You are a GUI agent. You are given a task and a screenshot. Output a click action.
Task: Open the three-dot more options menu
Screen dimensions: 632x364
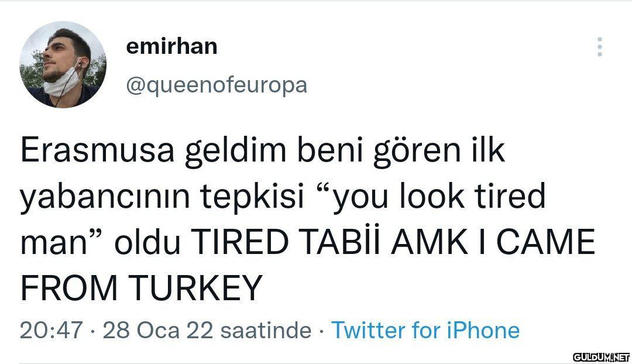[x=599, y=47]
